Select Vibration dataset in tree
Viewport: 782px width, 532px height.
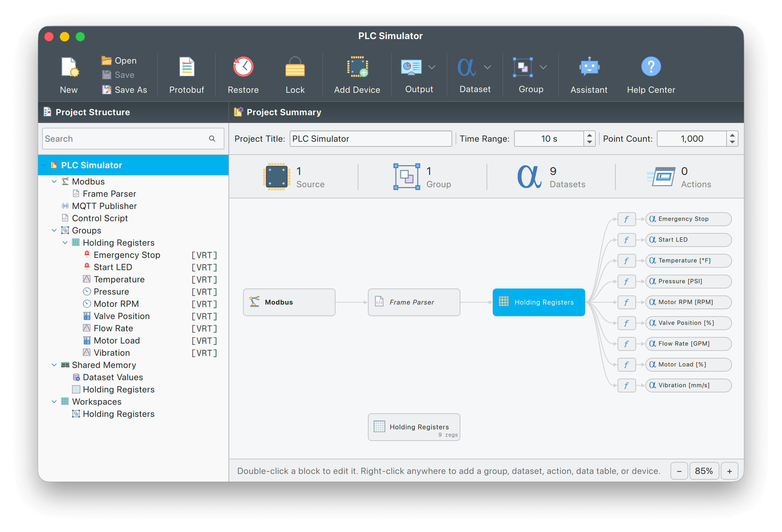click(133, 353)
